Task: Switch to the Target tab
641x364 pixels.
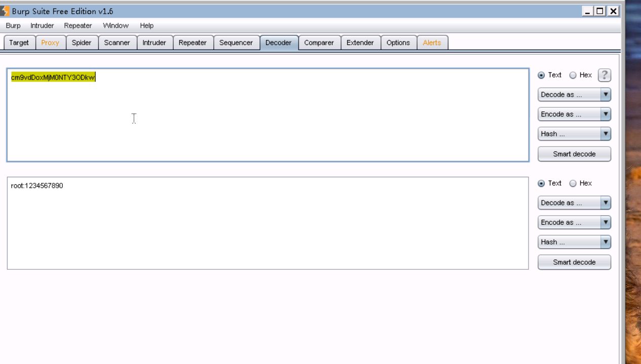Action: pos(19,43)
